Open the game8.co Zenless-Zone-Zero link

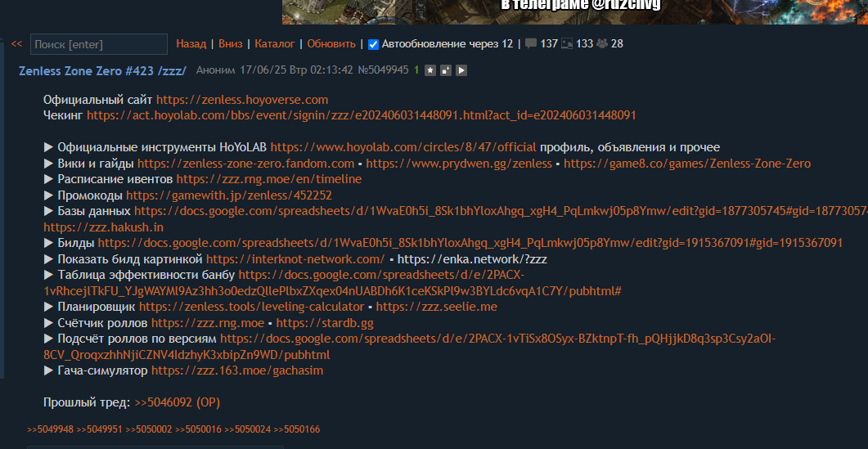(687, 164)
